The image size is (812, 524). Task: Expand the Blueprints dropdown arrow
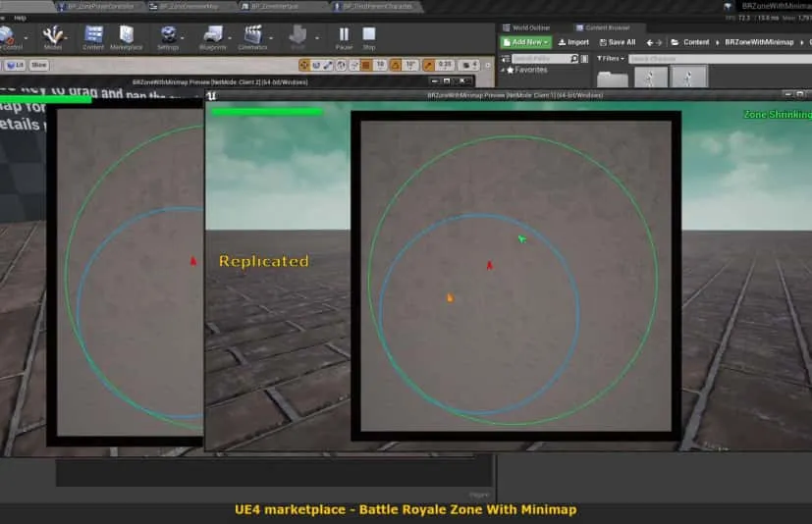230,38
